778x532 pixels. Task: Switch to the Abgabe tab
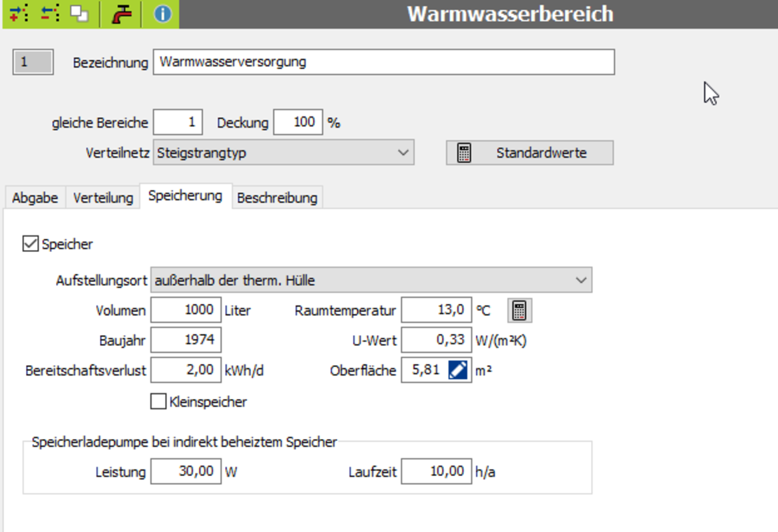point(35,198)
